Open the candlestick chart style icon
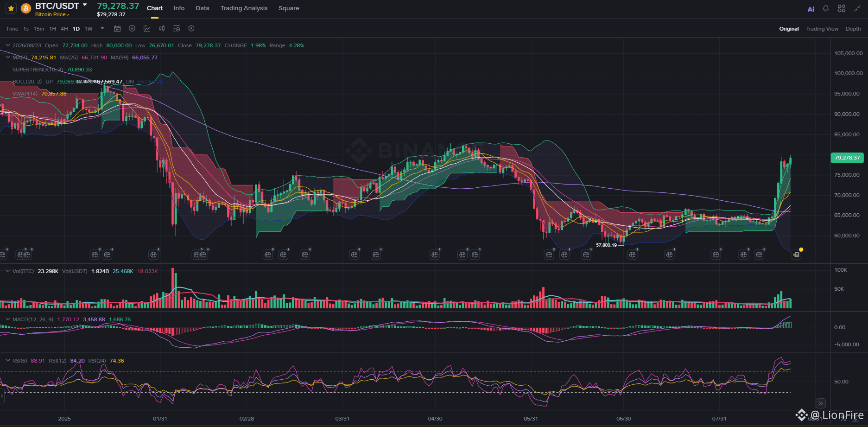The image size is (868, 427). coord(162,29)
